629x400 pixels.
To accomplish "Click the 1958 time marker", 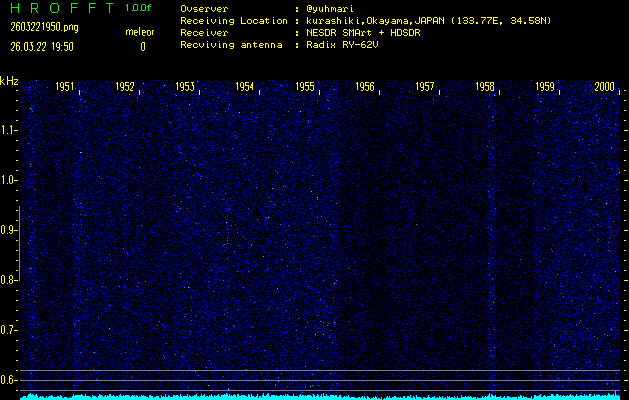I will point(485,87).
